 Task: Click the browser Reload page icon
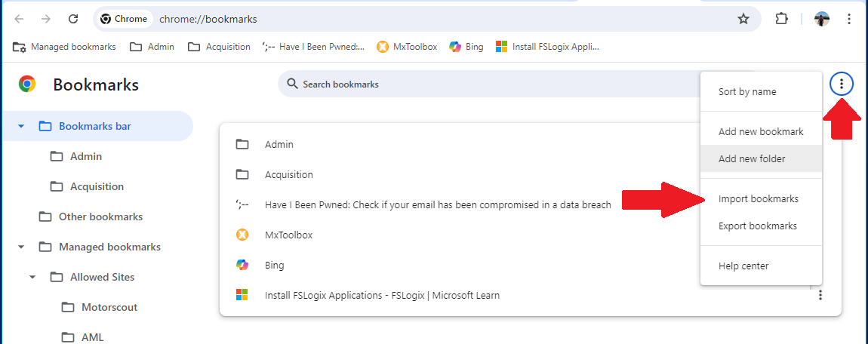point(73,19)
